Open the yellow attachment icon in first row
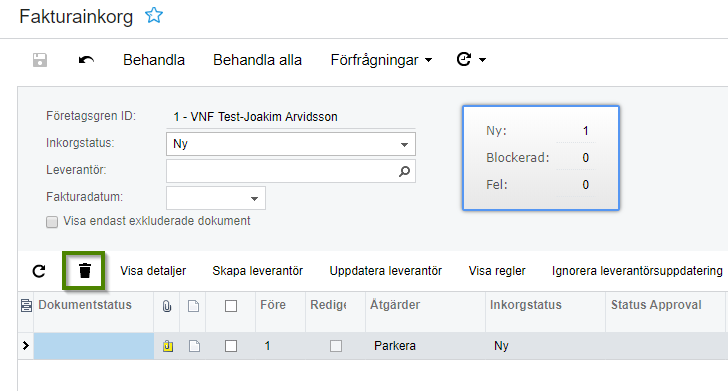The height and width of the screenshot is (391, 728). click(x=168, y=346)
